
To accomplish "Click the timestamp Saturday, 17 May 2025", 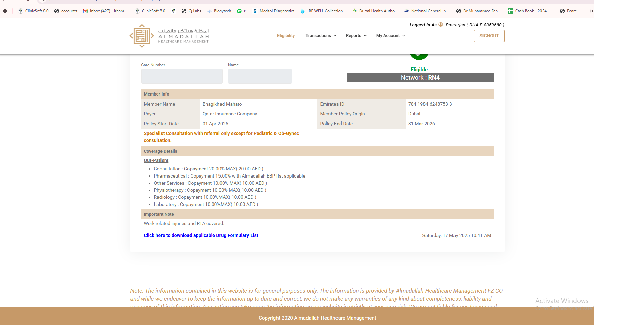I will [457, 235].
